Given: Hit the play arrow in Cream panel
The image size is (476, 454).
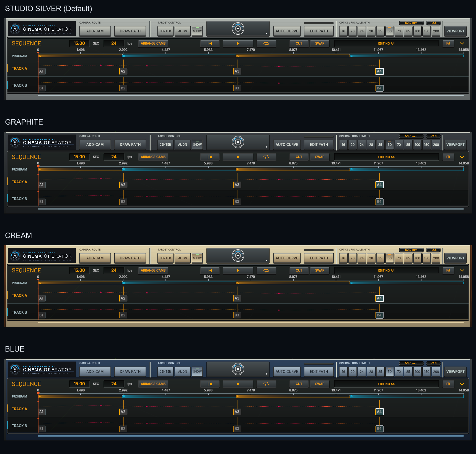Looking at the screenshot, I should click(238, 270).
